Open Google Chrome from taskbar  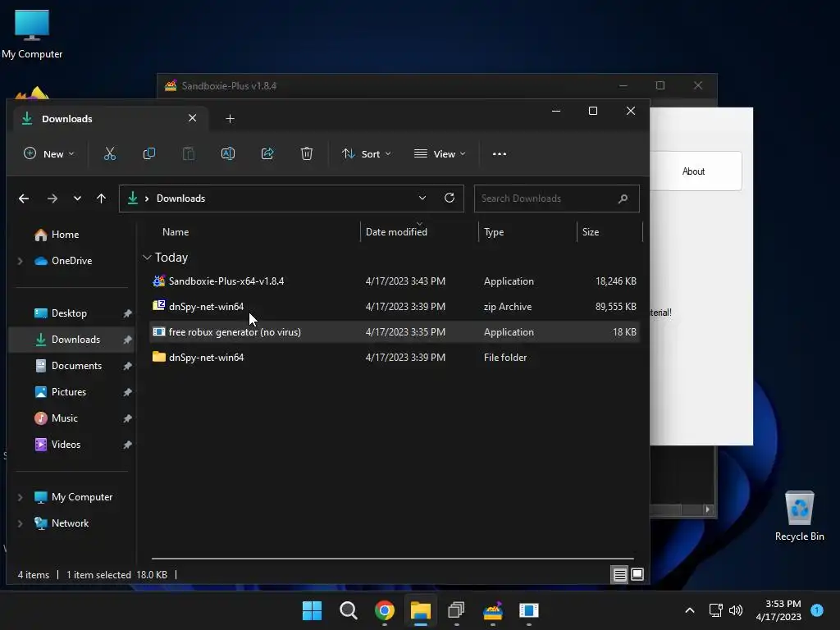385,610
